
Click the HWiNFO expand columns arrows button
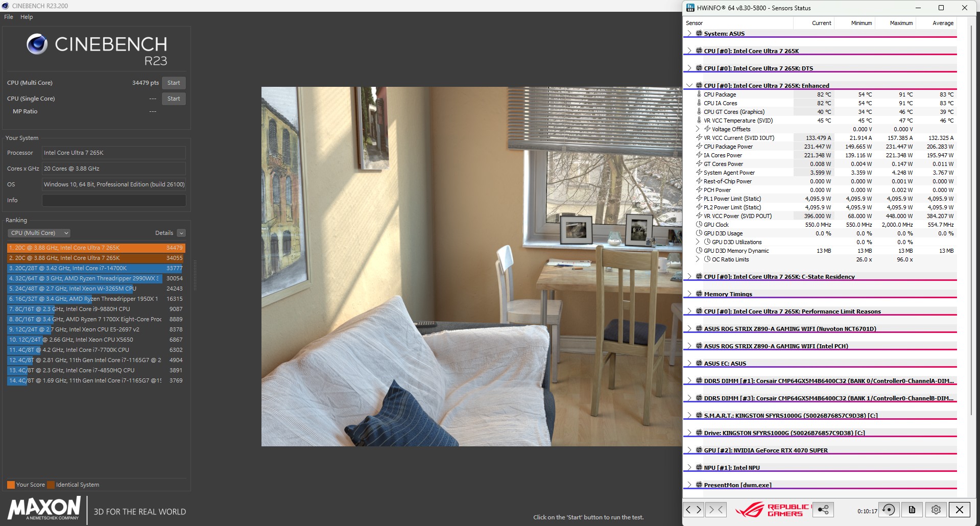[694, 510]
